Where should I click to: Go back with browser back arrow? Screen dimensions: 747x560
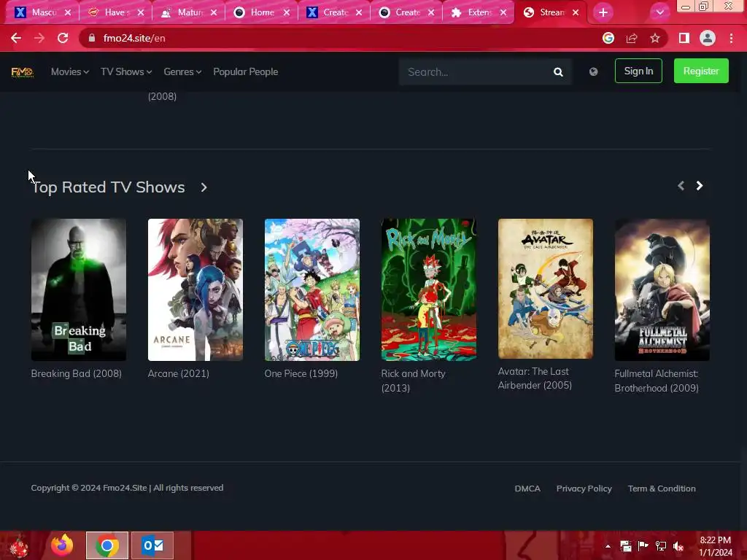click(16, 38)
